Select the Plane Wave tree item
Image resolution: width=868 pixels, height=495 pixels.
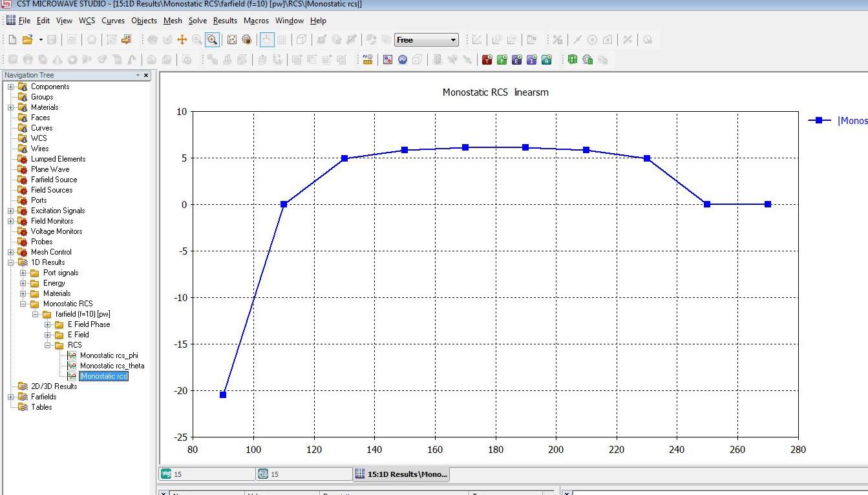point(50,169)
